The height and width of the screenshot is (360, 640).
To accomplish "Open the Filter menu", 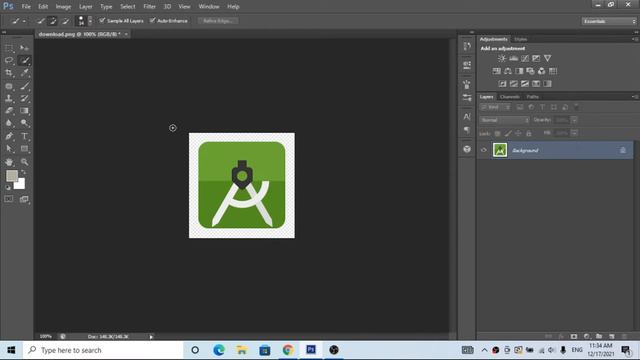I will point(149,7).
